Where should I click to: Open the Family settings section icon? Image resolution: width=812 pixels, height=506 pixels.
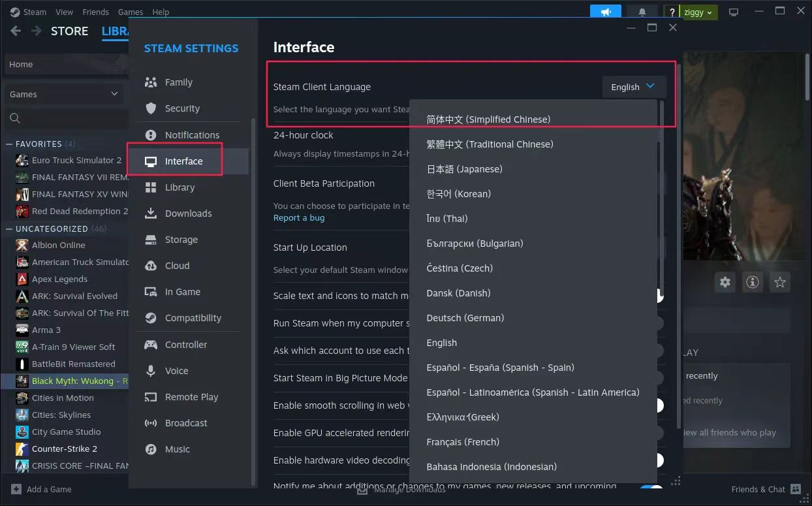click(151, 82)
